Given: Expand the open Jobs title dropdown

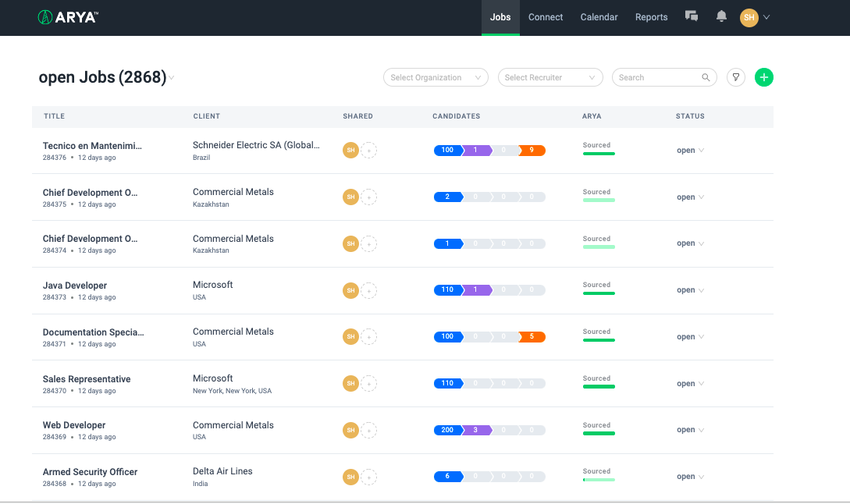Looking at the screenshot, I should point(171,78).
